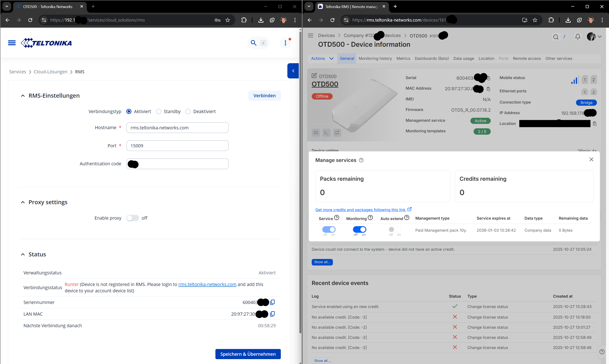Click the mobile signal strength indicator
Viewport: 609px width, 364px height.
(x=574, y=80)
